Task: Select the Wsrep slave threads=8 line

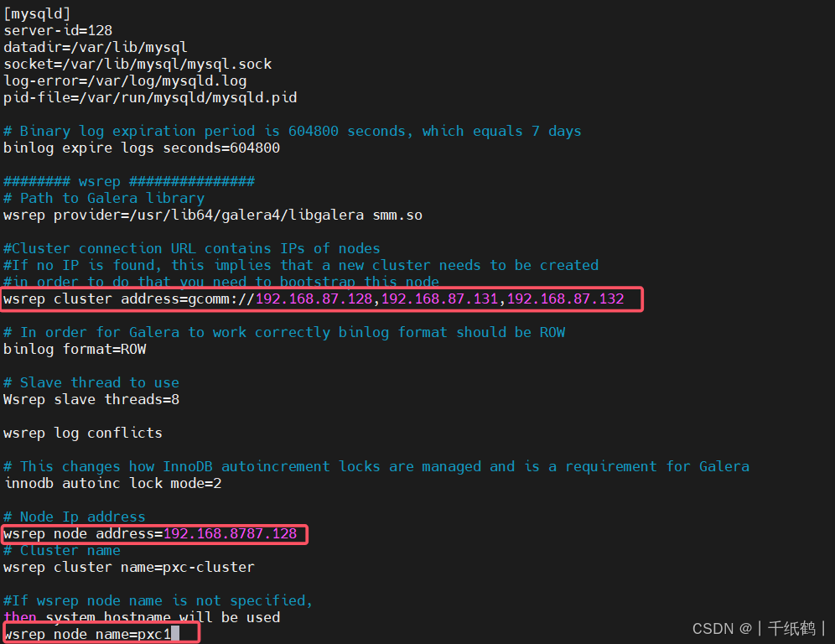Action: 91,399
